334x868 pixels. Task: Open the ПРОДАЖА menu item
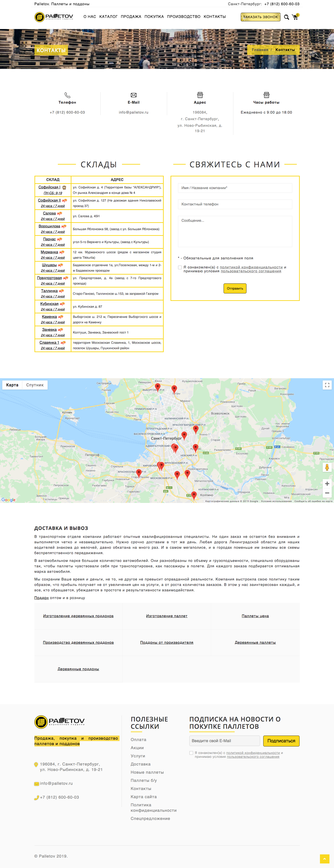click(131, 17)
